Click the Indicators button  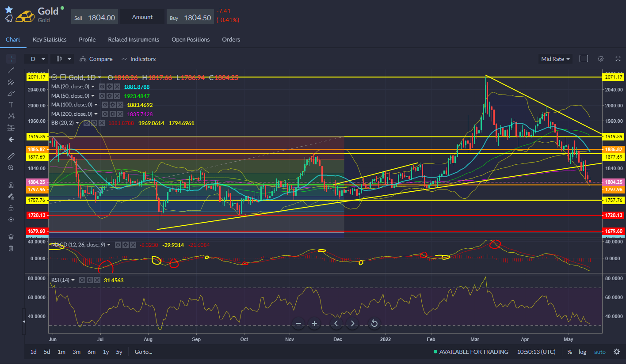tap(138, 59)
